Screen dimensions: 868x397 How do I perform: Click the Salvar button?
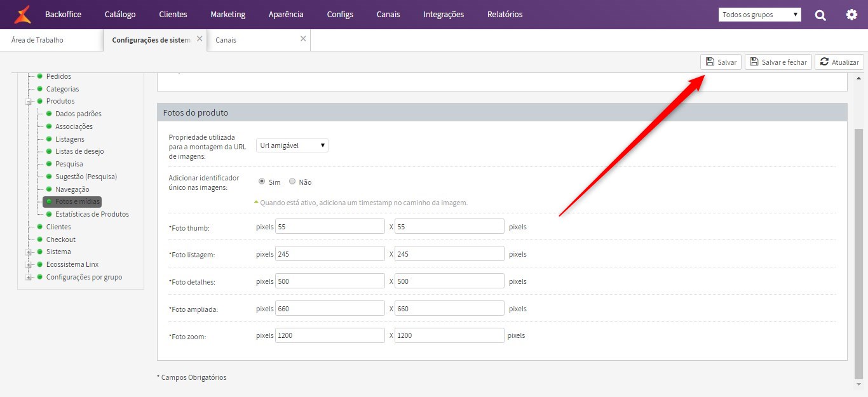pyautogui.click(x=721, y=62)
